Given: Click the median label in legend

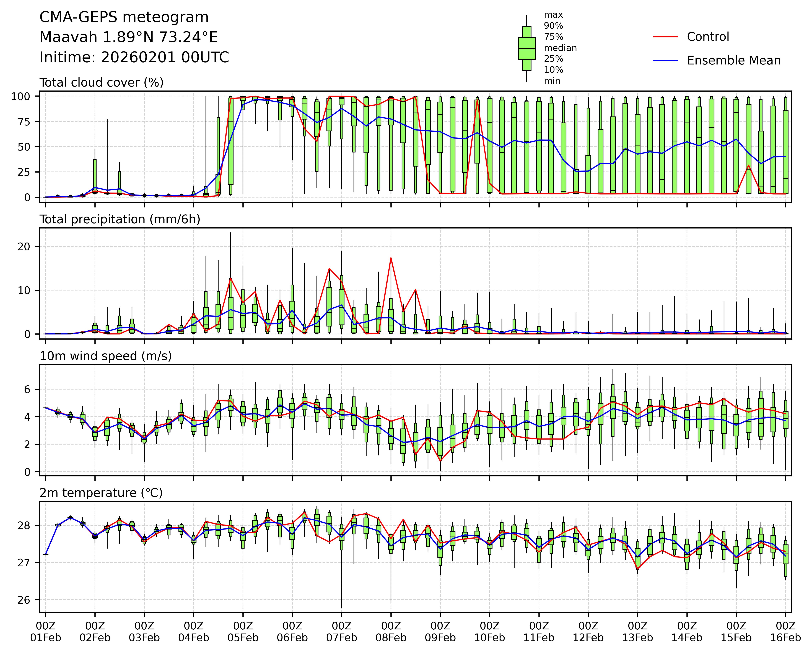Looking at the screenshot, I should click(x=560, y=48).
